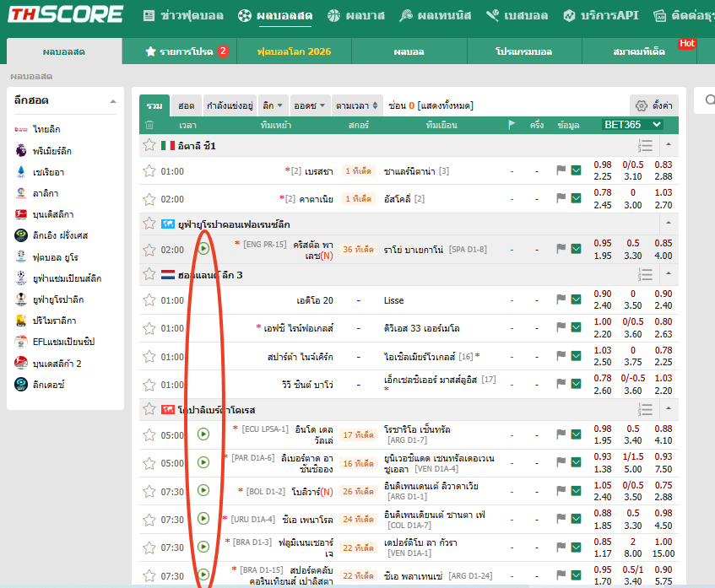Open Thai League link in sidebar

coord(46,129)
